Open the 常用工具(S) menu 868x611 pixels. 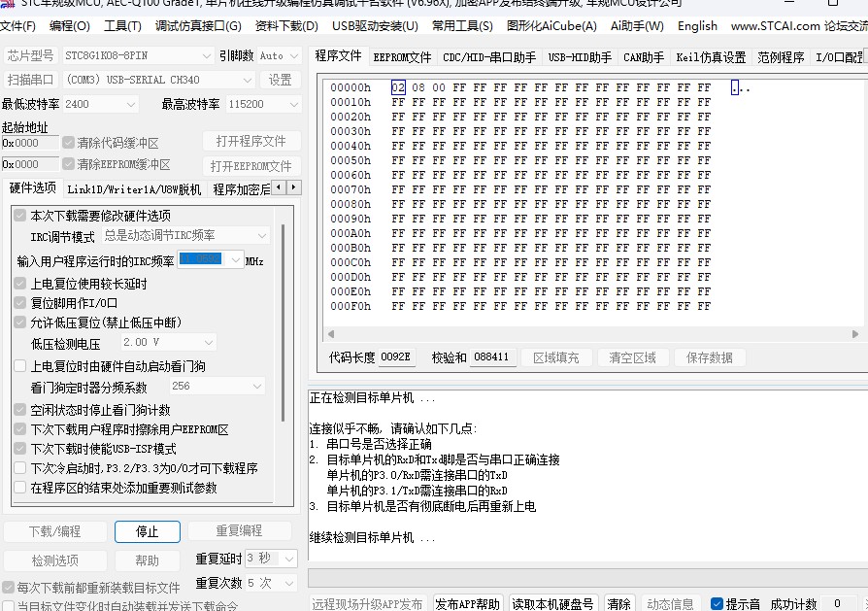point(462,25)
